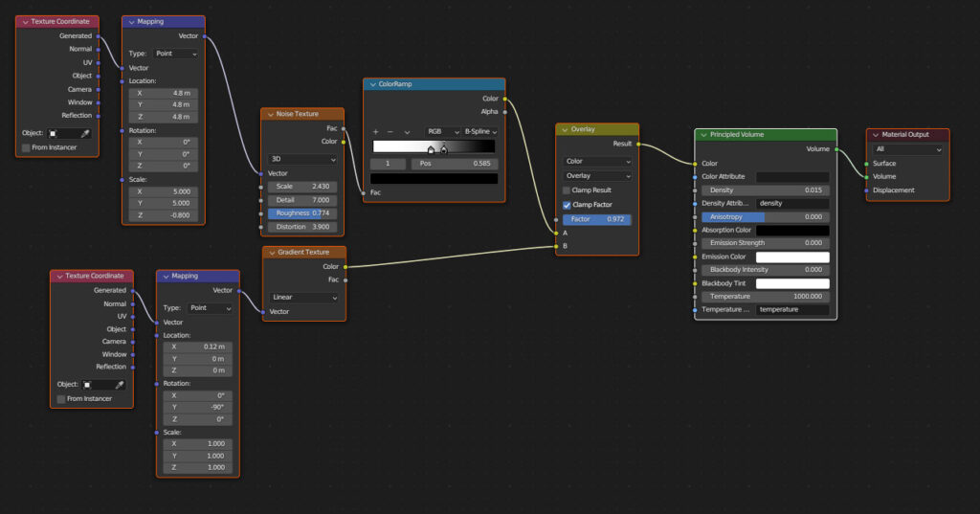Click the Noise Texture Roughness 0.774 slider
This screenshot has width=980, height=514.
point(302,213)
